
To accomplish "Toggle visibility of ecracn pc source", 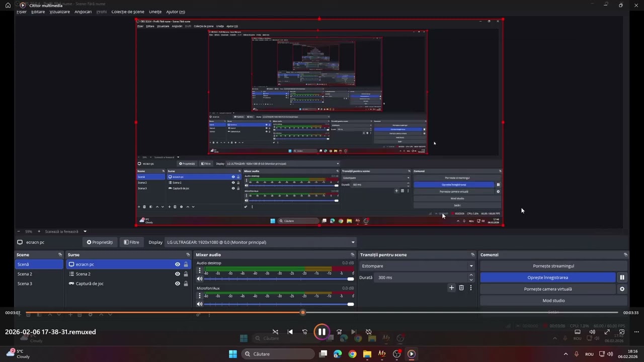I will point(177,264).
